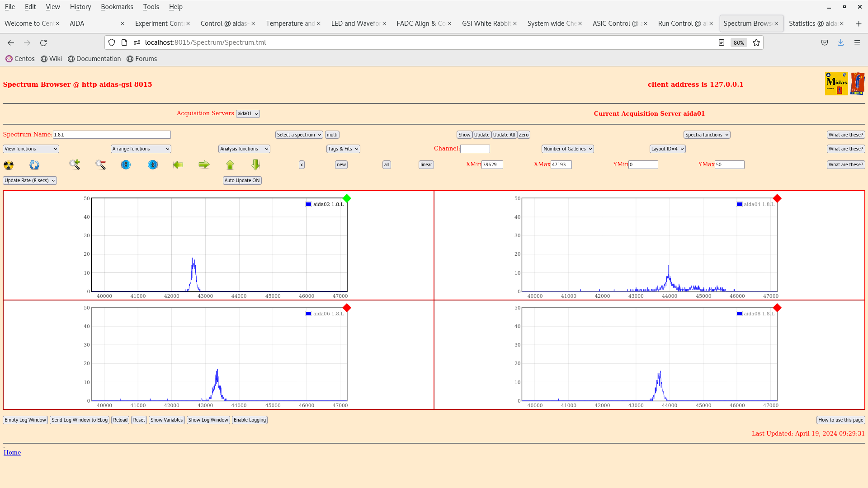The image size is (868, 488).
Task: Click the blue Y-axis expand icon
Action: pos(153,165)
